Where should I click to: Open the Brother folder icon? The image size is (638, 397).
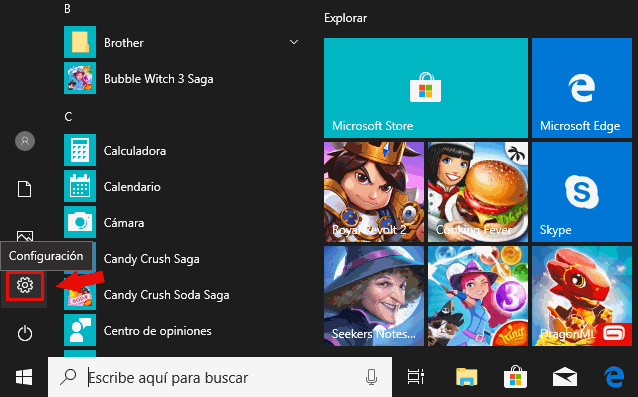[x=80, y=42]
